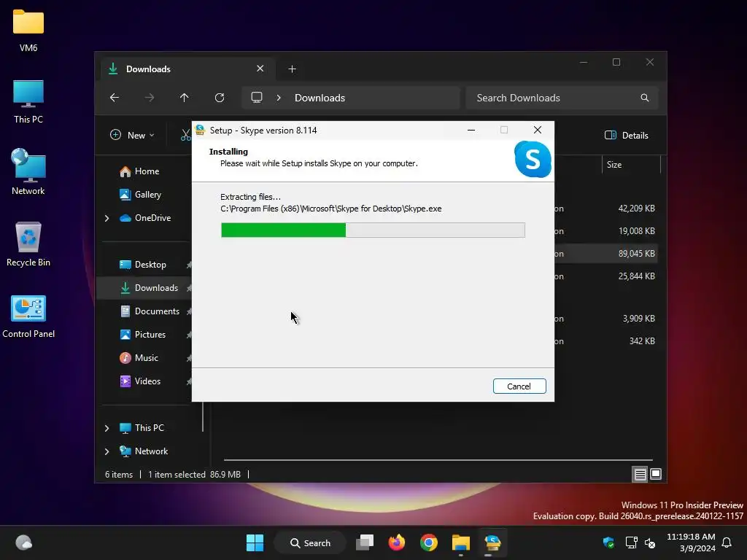Go forward in File Explorer
The width and height of the screenshot is (747, 560).
click(149, 98)
